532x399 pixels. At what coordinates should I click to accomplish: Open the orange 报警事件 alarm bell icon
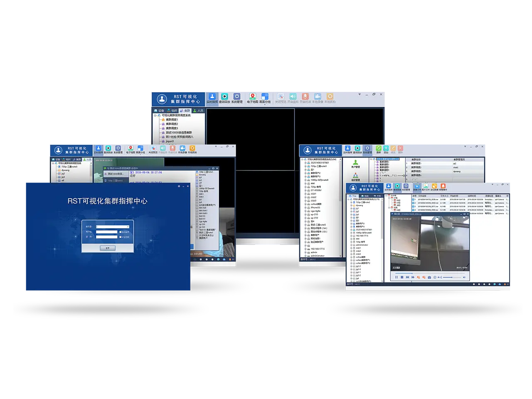(x=443, y=187)
